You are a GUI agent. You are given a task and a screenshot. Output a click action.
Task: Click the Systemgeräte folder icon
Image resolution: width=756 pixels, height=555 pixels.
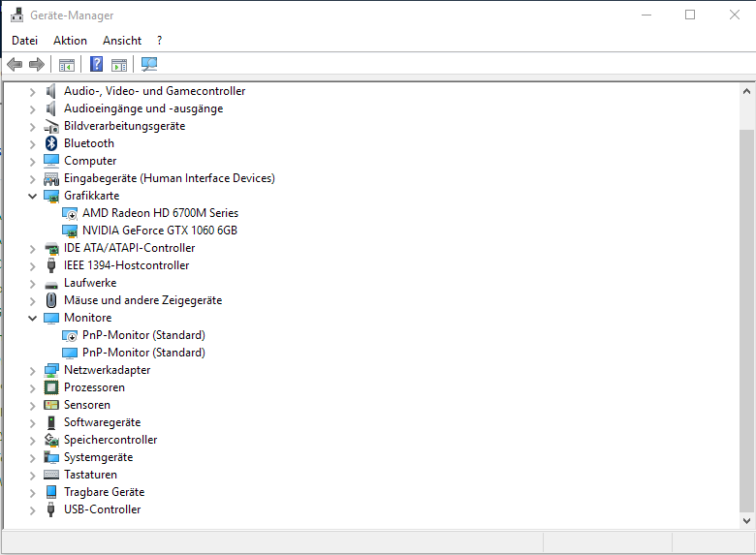(51, 457)
